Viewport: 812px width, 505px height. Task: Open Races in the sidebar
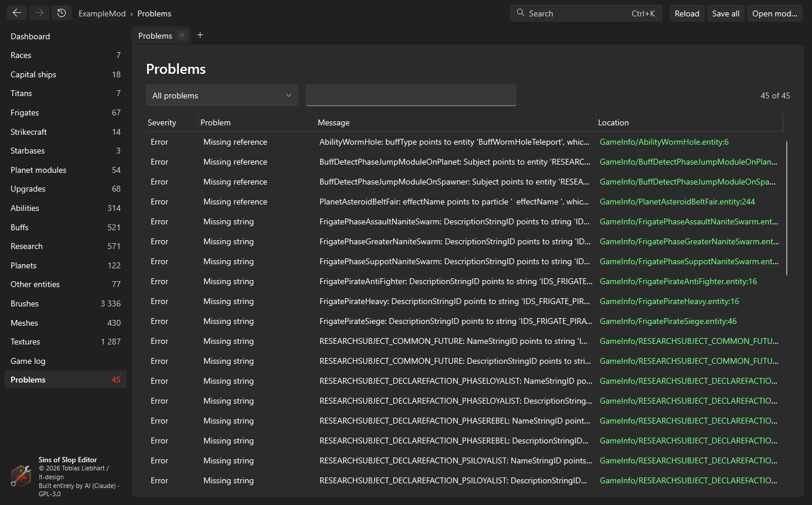[x=66, y=55]
